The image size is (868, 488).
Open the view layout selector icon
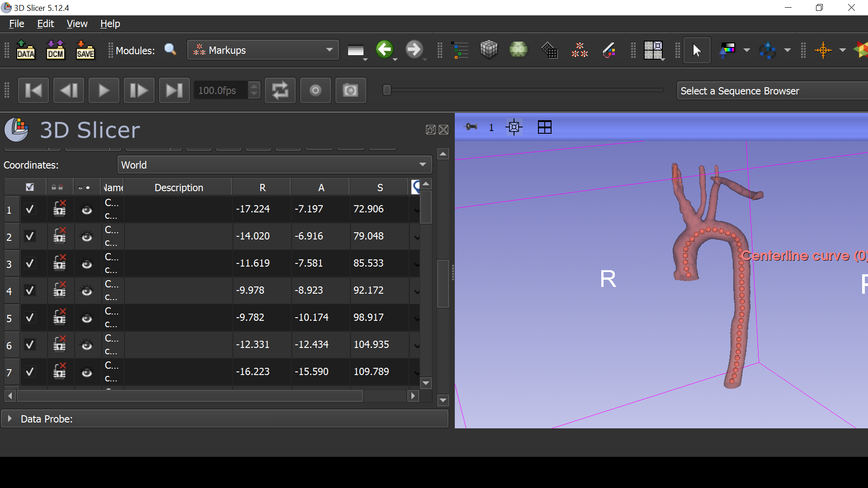(x=654, y=50)
